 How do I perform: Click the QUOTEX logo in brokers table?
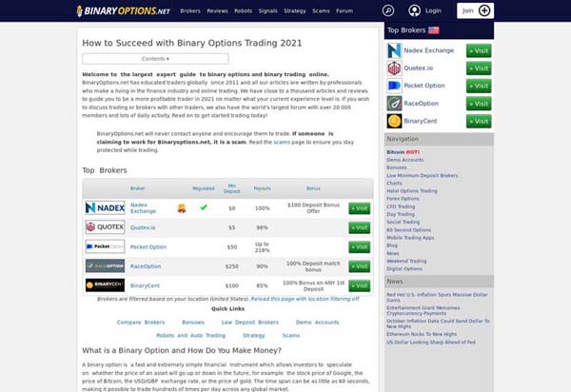pos(105,227)
